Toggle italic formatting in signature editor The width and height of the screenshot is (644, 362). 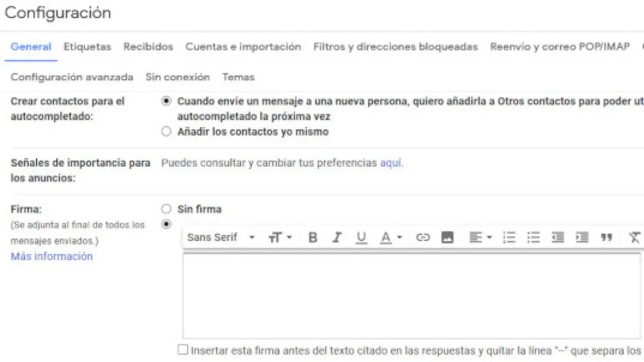(x=337, y=238)
